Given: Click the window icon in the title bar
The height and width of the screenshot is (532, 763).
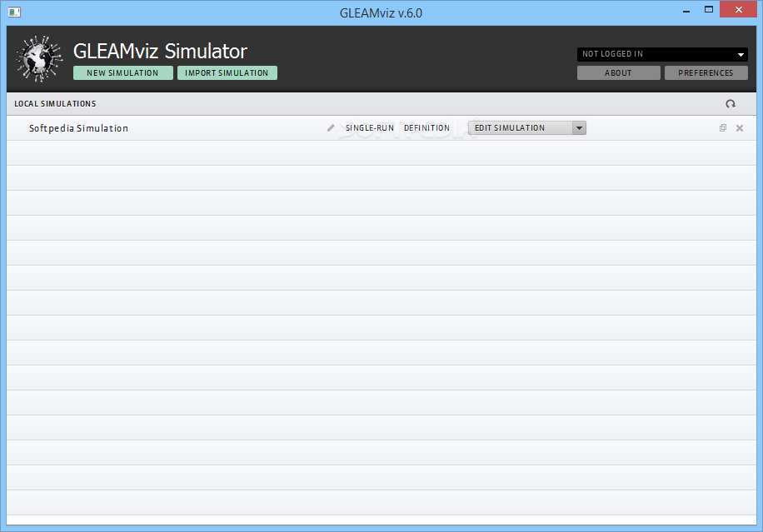Looking at the screenshot, I should [x=14, y=12].
